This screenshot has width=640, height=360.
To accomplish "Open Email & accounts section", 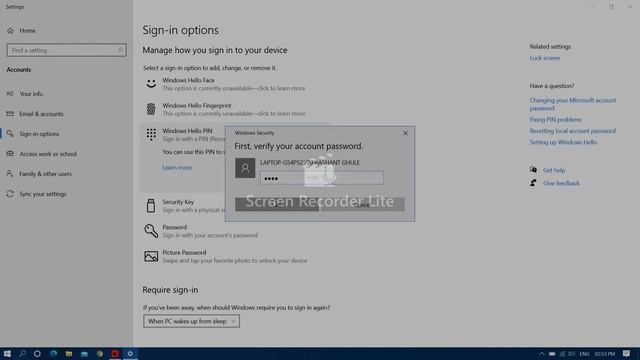I will pyautogui.click(x=41, y=114).
